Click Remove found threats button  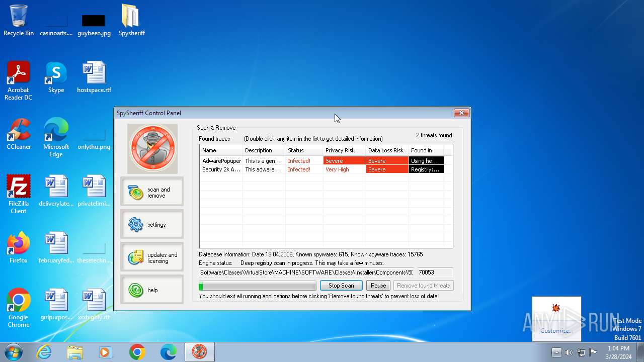424,286
